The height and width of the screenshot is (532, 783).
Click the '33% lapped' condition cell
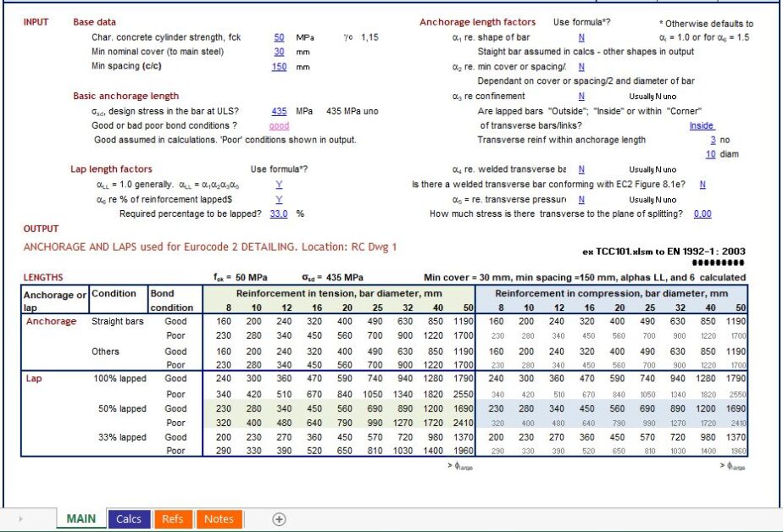click(122, 437)
